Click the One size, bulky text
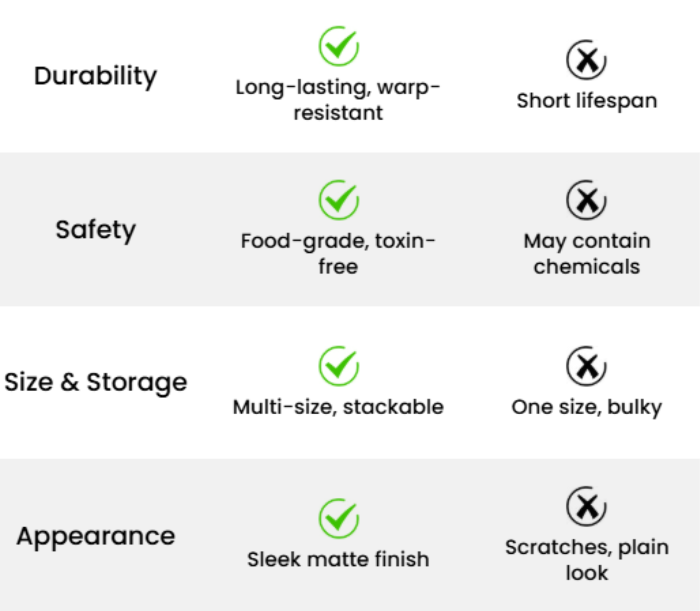This screenshot has width=700, height=611. click(x=587, y=407)
